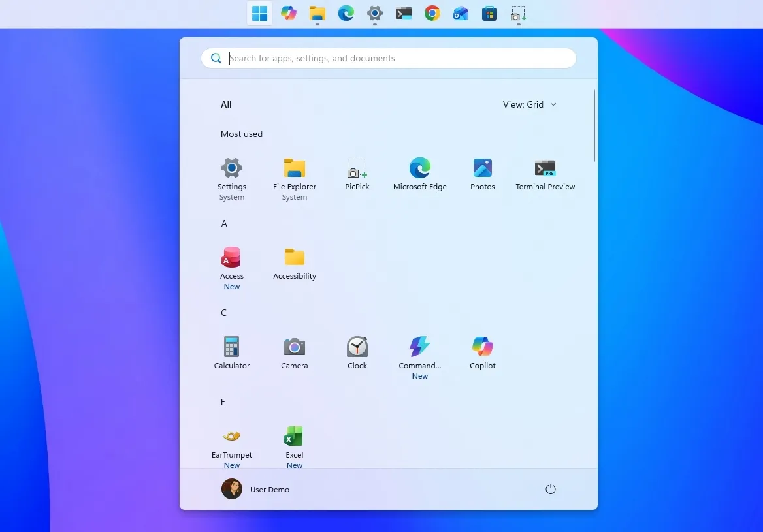Open the User Demo account menu
Screen dimensions: 763x532
256,489
